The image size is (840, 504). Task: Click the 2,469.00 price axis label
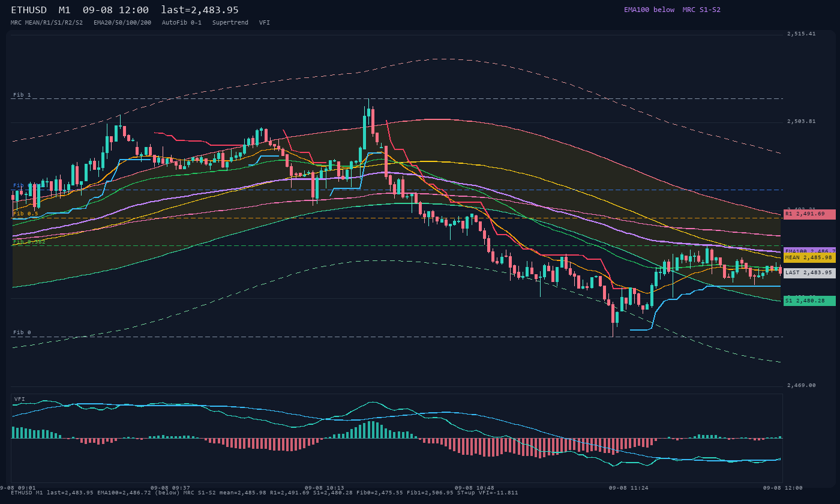coord(802,385)
